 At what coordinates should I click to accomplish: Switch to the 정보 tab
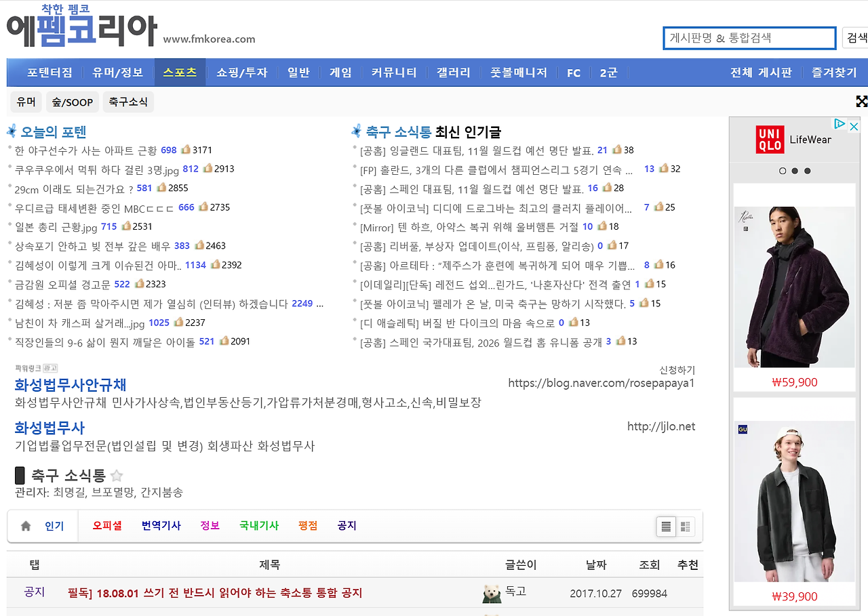tap(210, 526)
